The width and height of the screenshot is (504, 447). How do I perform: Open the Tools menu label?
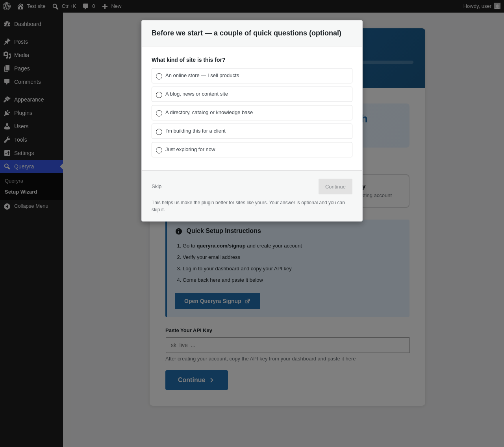pos(20,140)
